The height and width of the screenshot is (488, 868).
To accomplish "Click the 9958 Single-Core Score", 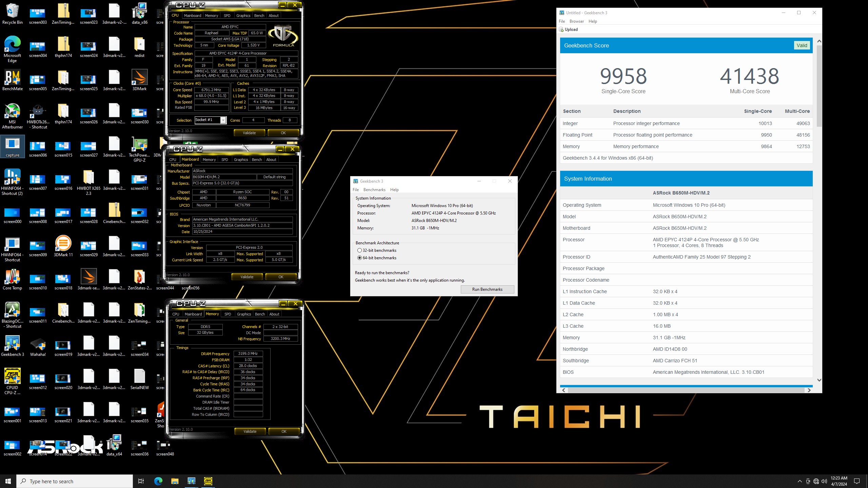I will coord(623,76).
